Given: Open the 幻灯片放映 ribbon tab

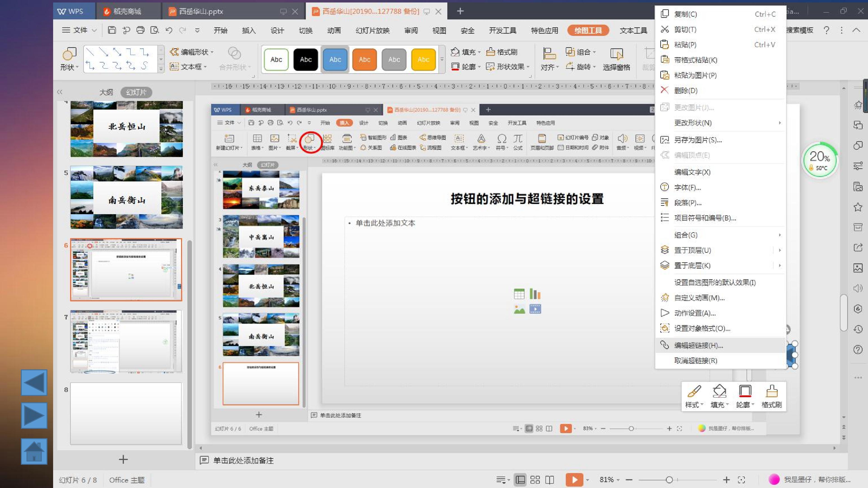Looking at the screenshot, I should click(372, 30).
